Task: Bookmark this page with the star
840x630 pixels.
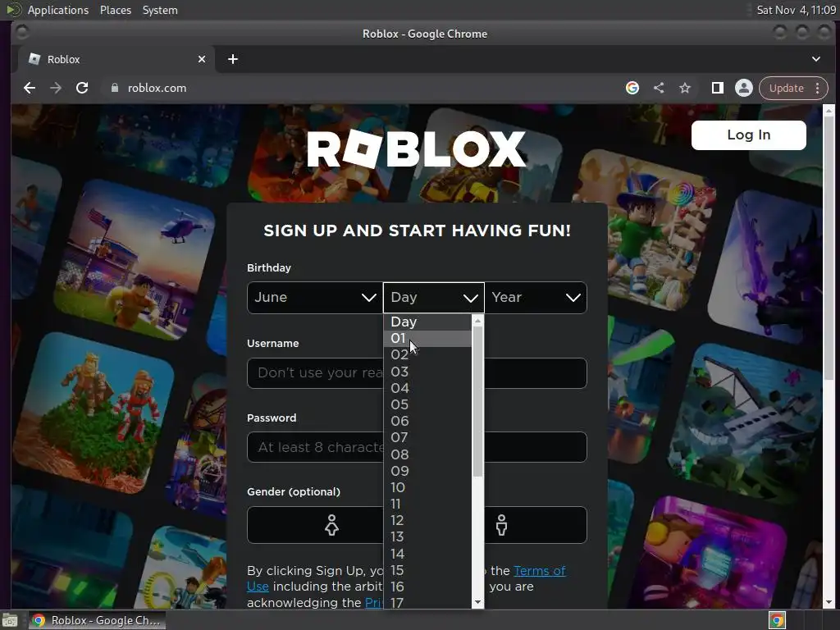Action: pyautogui.click(x=685, y=88)
